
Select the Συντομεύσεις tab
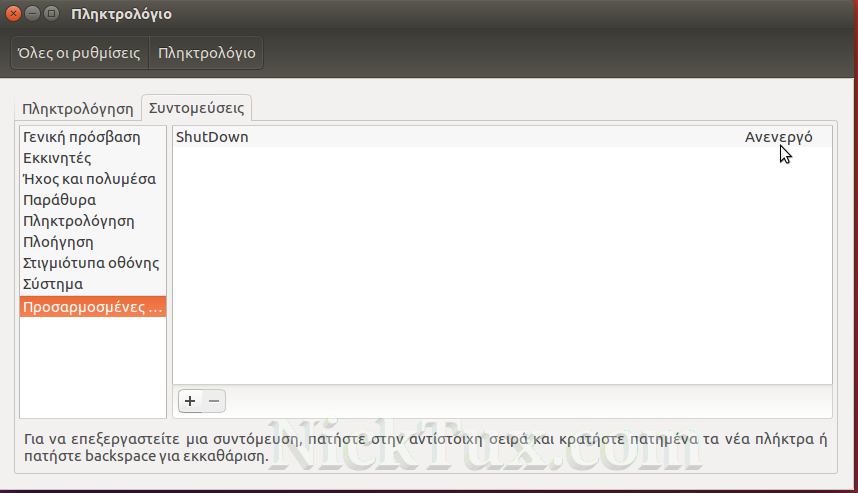(x=196, y=107)
